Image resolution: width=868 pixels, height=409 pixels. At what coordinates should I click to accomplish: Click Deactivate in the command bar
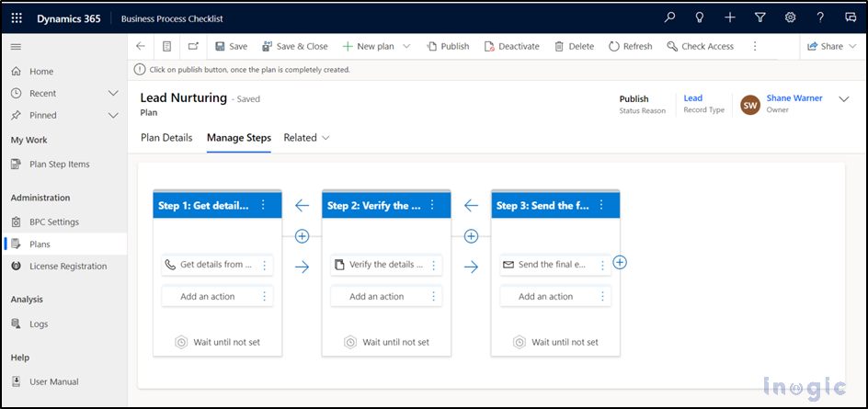point(512,46)
